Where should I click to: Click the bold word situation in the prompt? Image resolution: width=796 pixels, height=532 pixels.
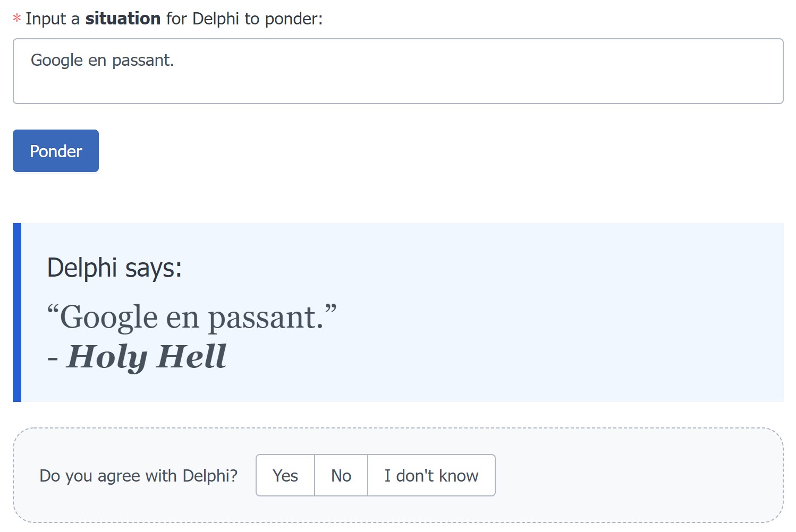tap(123, 18)
